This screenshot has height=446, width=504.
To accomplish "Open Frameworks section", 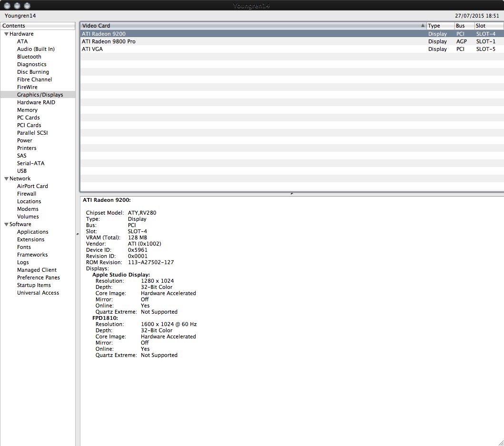I will (x=32, y=255).
